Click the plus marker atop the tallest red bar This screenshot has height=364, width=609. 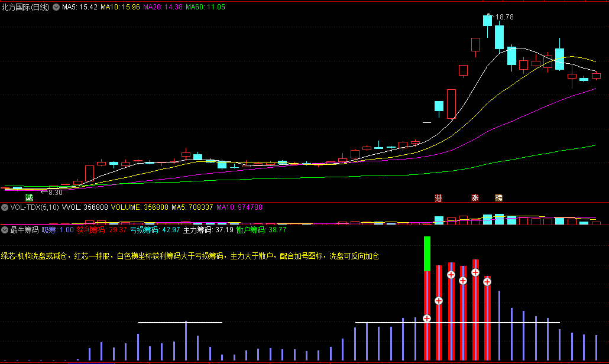tap(475, 272)
